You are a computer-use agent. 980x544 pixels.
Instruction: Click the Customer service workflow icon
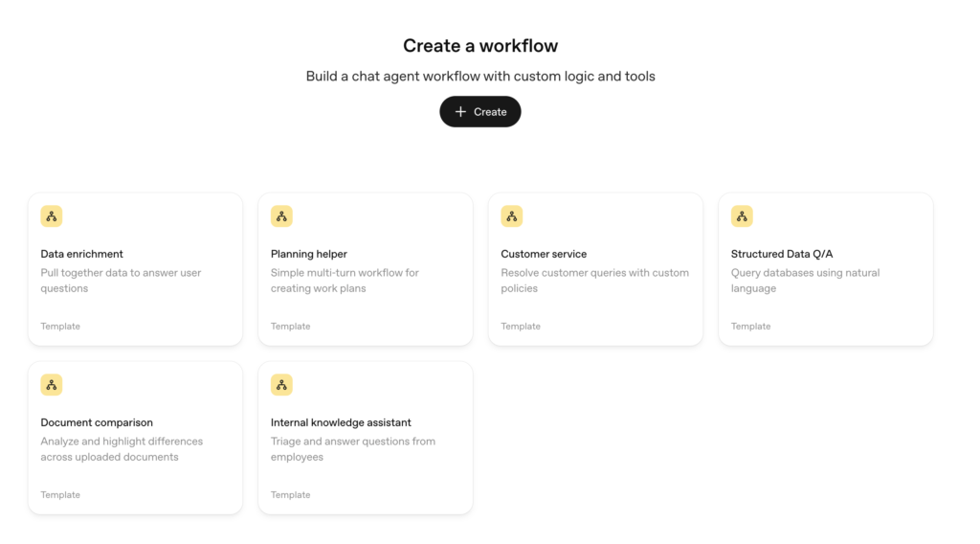[512, 216]
